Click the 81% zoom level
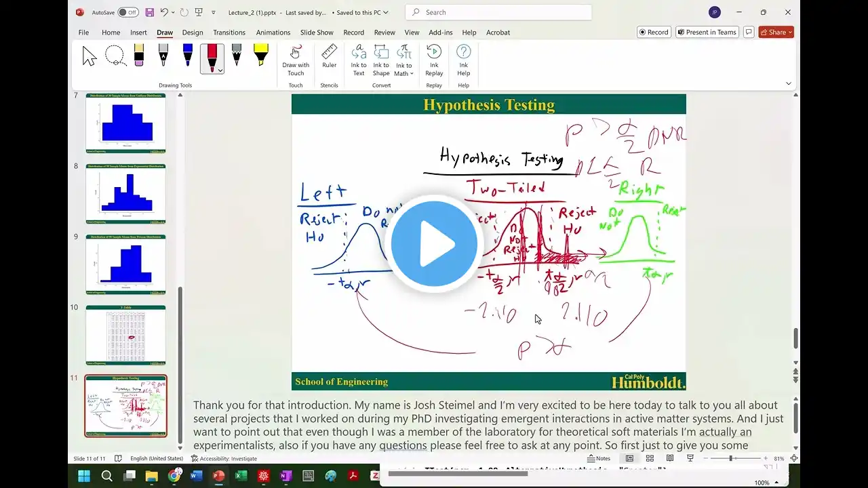868x488 pixels. (x=779, y=459)
